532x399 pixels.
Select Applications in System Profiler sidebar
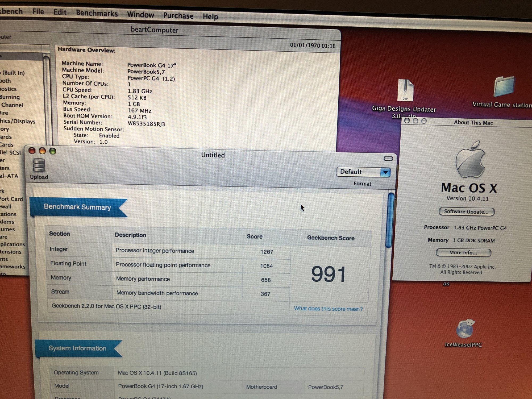(x=13, y=244)
